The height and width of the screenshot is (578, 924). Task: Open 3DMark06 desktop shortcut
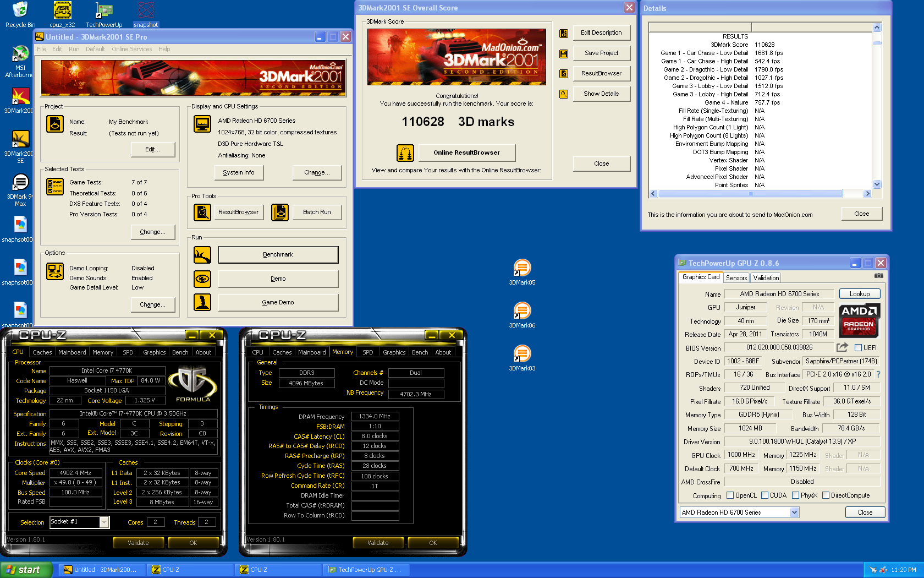(522, 315)
